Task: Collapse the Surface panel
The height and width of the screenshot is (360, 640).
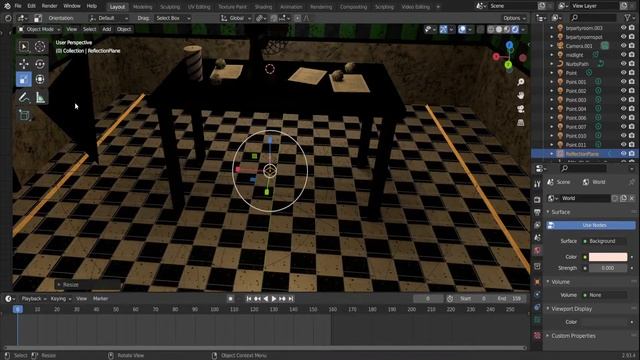Action: (x=561, y=212)
